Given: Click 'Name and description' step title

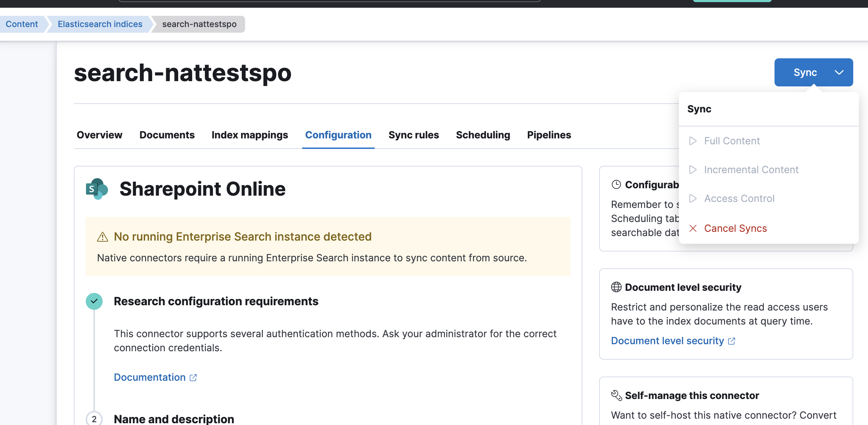Looking at the screenshot, I should coord(174,419).
